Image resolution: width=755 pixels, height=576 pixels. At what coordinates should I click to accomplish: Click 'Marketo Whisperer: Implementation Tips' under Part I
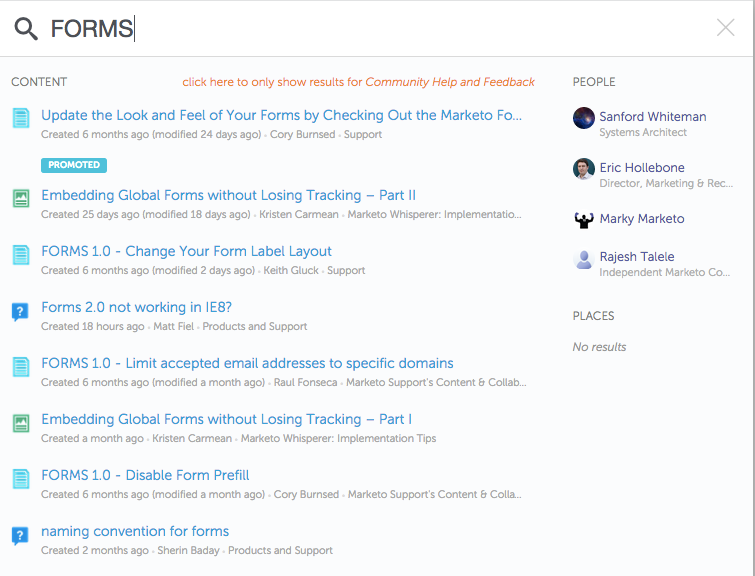coord(338,438)
